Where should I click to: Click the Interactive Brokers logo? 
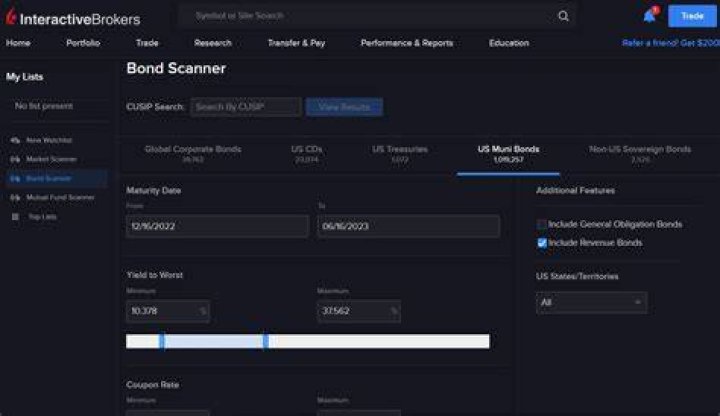(73, 18)
